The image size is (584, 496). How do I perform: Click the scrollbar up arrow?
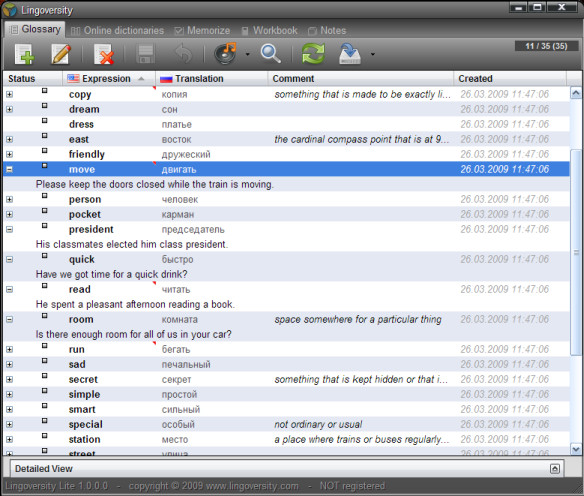click(576, 93)
